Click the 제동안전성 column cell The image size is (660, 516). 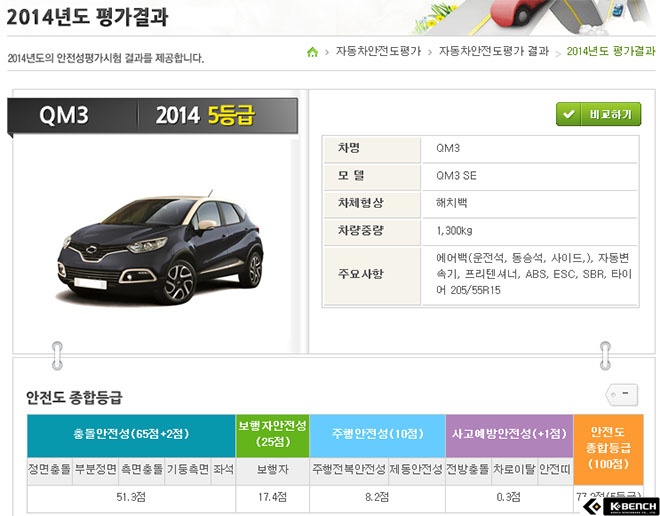pos(416,471)
